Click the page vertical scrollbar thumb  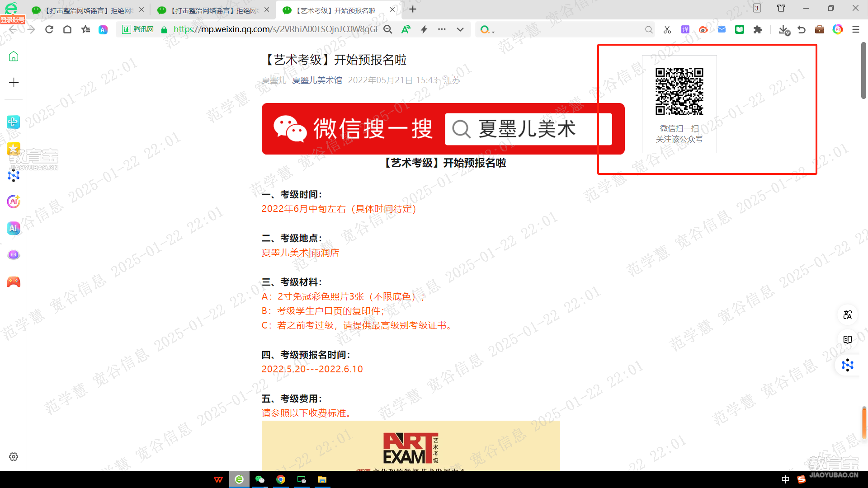[x=863, y=70]
